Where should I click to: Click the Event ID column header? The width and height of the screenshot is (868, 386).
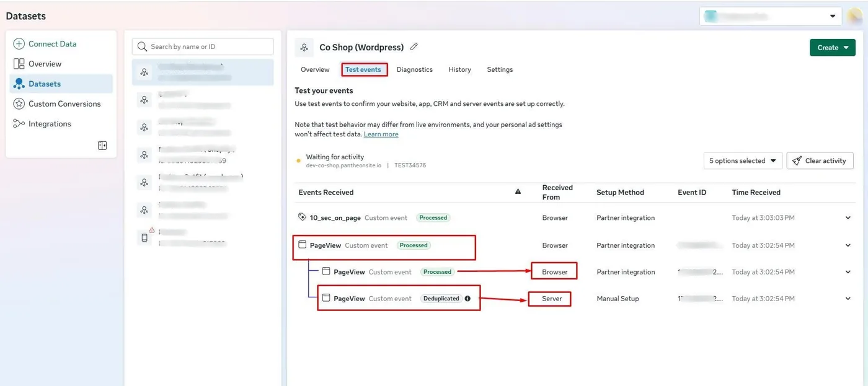point(692,192)
